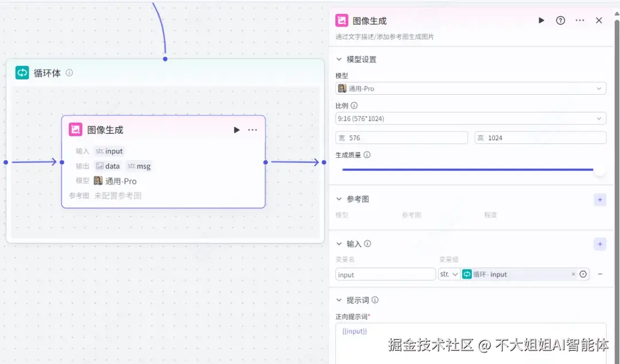
Task: Collapse the 参考图 section
Action: pyautogui.click(x=339, y=199)
